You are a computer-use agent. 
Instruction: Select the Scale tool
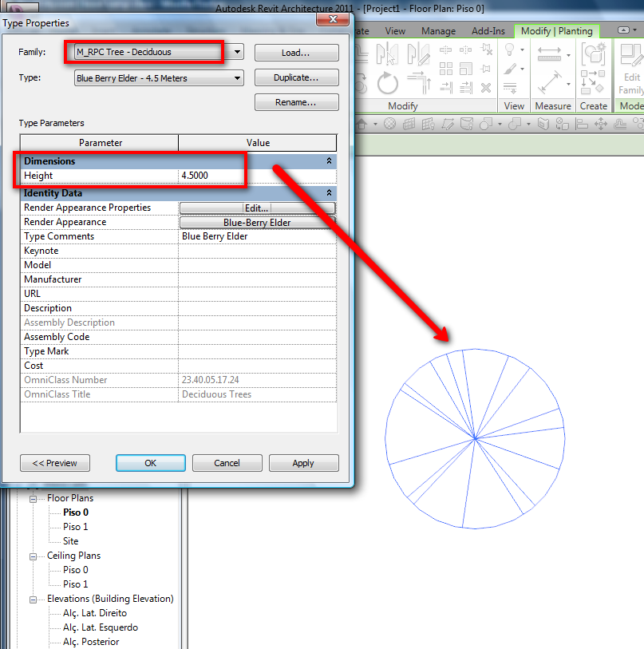466,69
